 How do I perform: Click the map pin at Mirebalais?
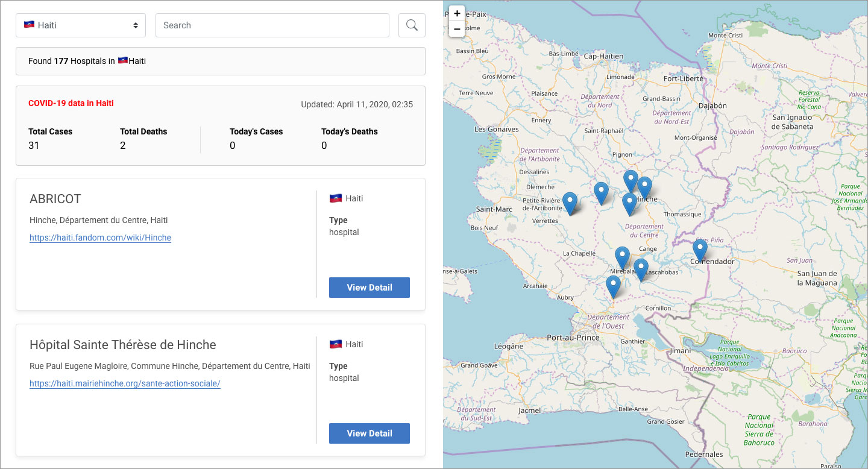click(622, 257)
